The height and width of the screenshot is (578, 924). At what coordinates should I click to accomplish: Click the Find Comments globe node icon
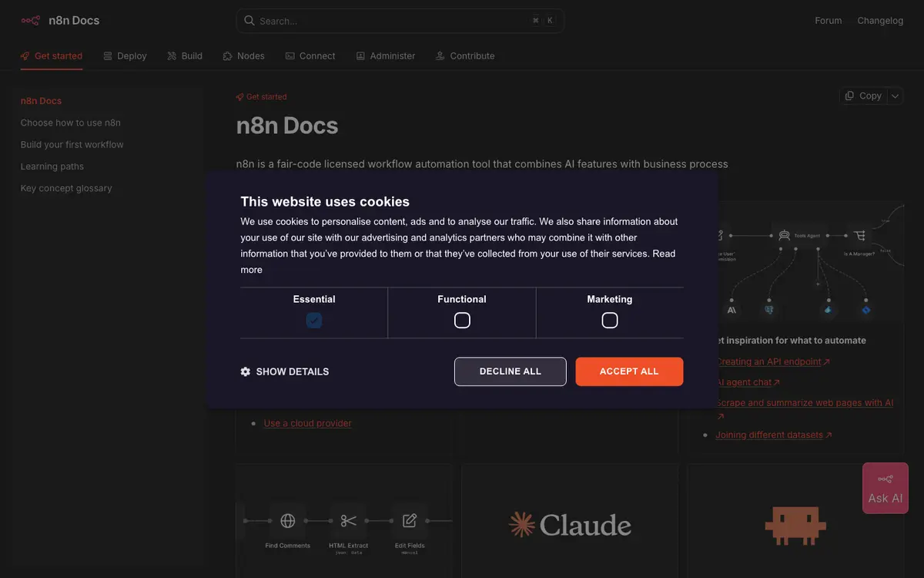(x=288, y=521)
